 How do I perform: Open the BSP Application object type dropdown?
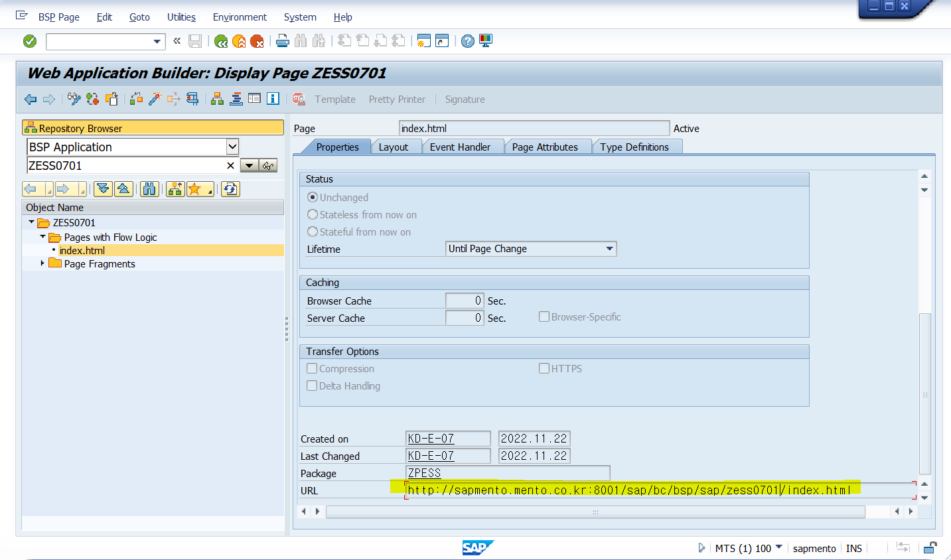(232, 147)
